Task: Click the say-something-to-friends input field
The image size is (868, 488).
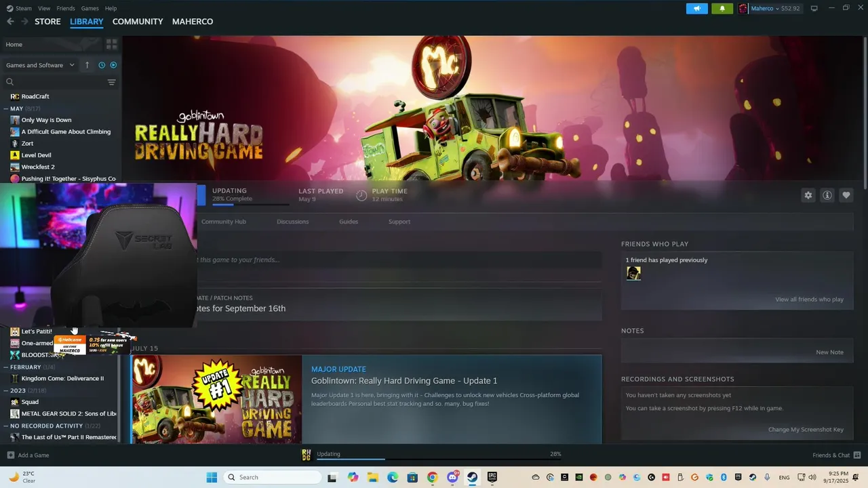Action: [399, 260]
